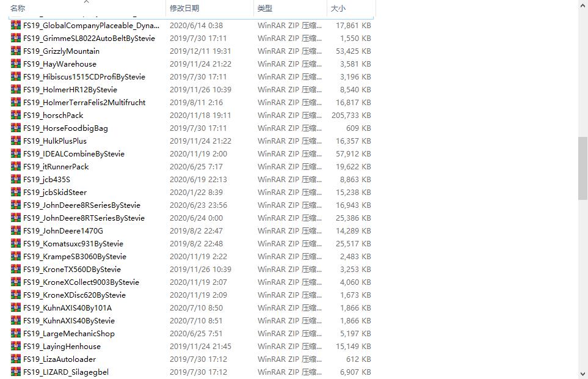
Task: Select the FS19_jcb435S archive icon
Action: (16, 179)
